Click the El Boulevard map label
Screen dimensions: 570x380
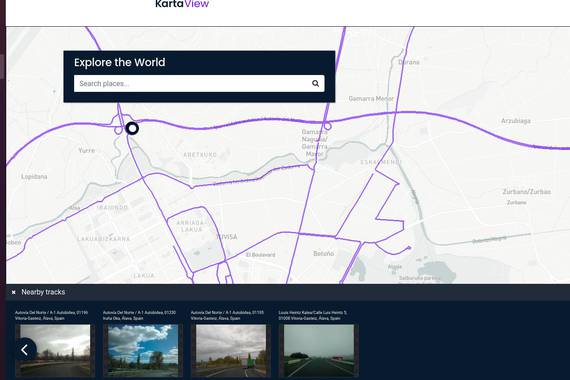click(261, 255)
